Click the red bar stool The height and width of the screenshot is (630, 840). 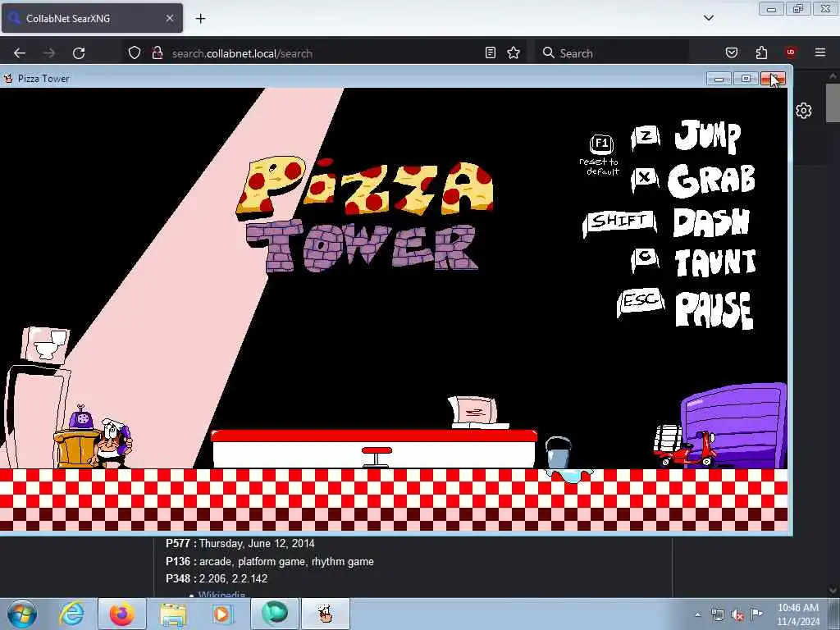(x=377, y=457)
